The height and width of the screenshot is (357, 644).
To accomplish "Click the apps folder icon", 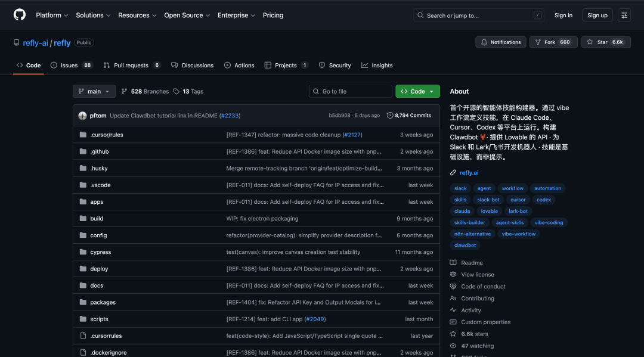I will point(83,202).
